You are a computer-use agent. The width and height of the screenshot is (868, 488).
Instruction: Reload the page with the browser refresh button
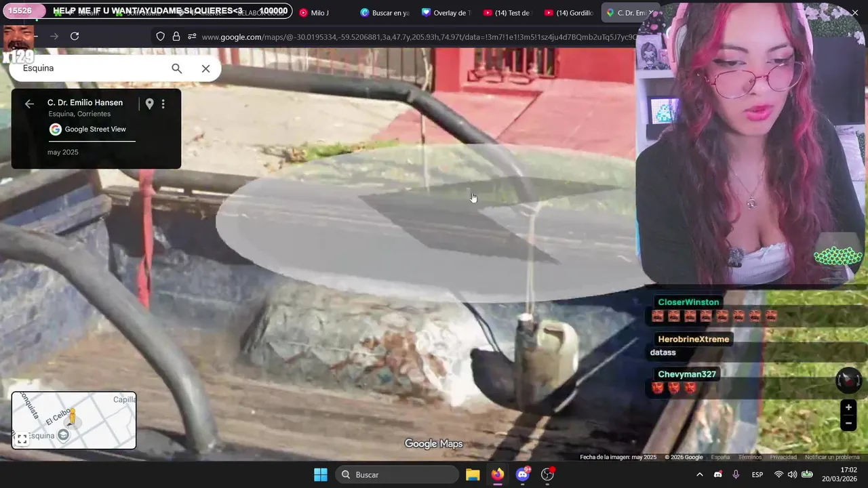pyautogui.click(x=75, y=37)
